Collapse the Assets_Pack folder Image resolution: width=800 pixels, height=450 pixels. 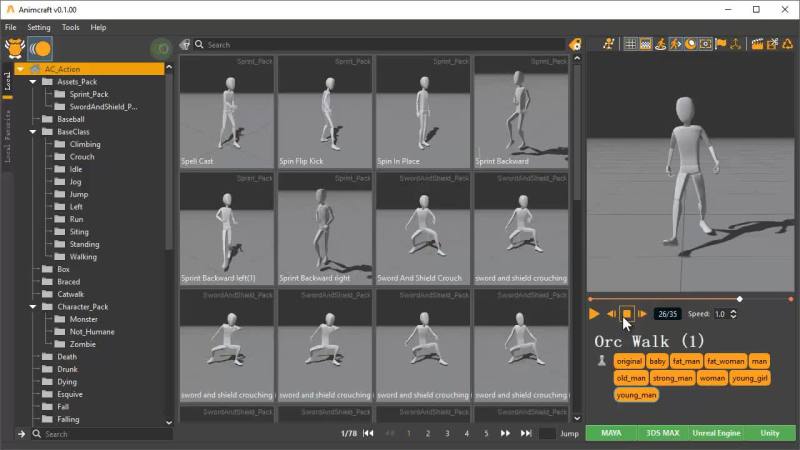pyautogui.click(x=33, y=82)
